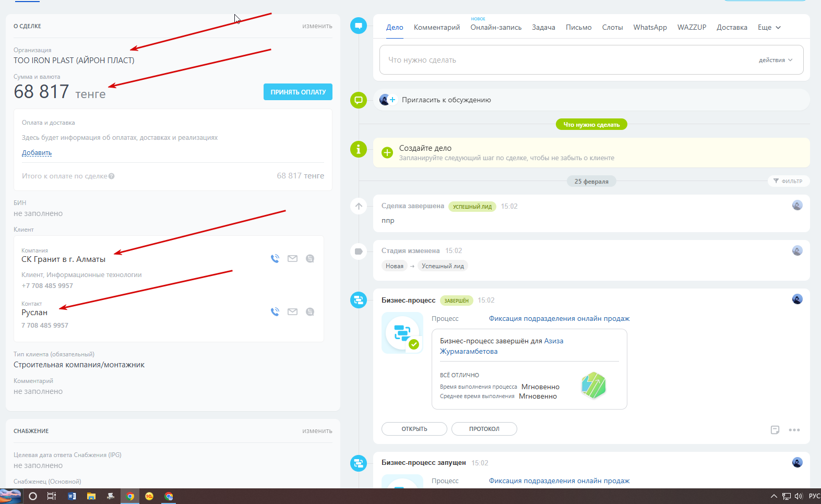This screenshot has height=504, width=821.
Task: Click help icon next to Итого к оплате
Action: [x=112, y=176]
